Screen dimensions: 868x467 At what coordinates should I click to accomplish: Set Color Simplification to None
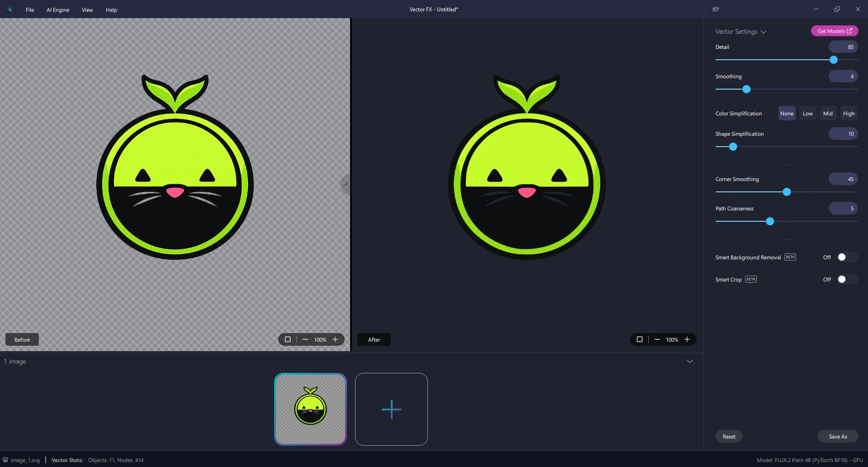tap(787, 114)
